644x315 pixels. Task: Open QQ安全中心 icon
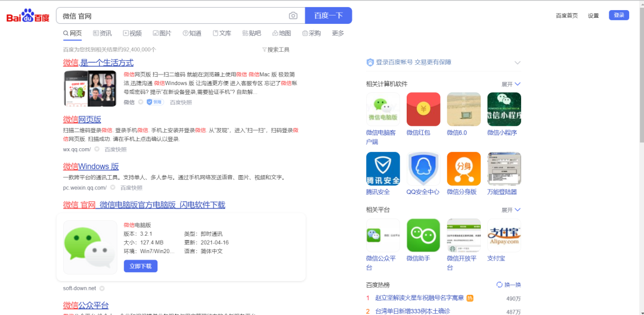tap(423, 169)
